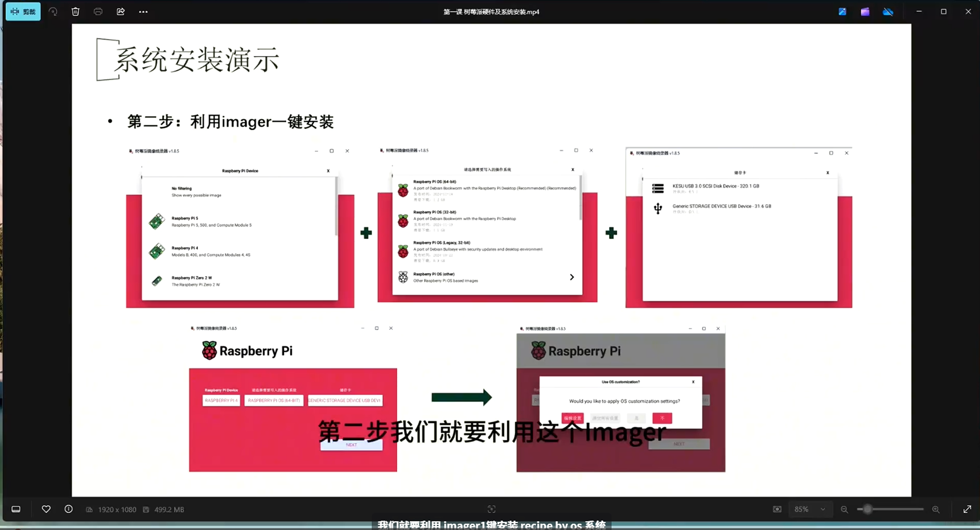Show file info with the info icon
The width and height of the screenshot is (980, 530).
coord(68,509)
